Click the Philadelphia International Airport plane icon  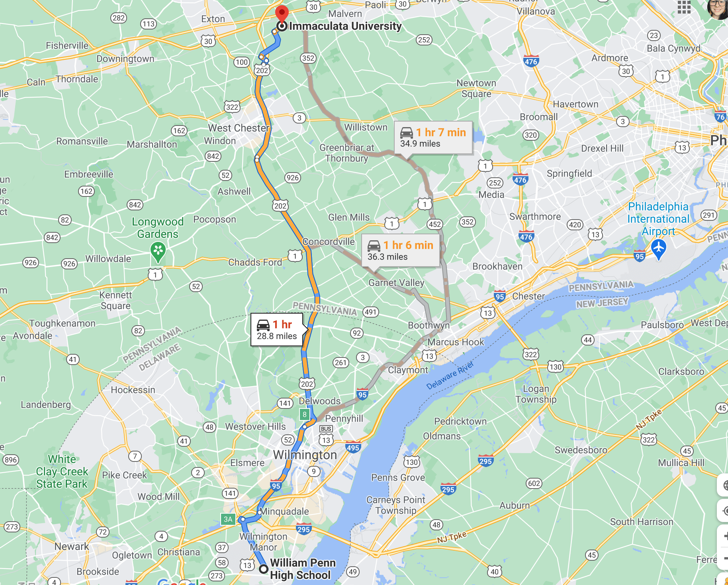[659, 249]
